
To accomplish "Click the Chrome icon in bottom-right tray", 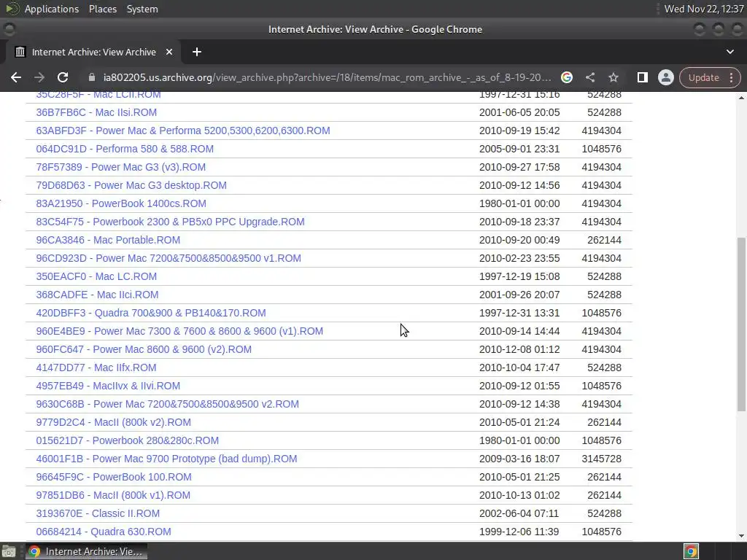I will click(x=691, y=551).
